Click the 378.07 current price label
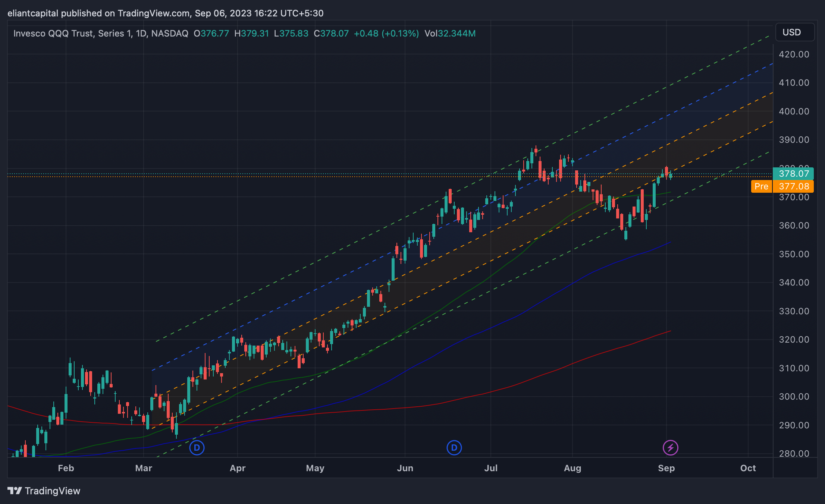This screenshot has height=504, width=825. click(794, 174)
